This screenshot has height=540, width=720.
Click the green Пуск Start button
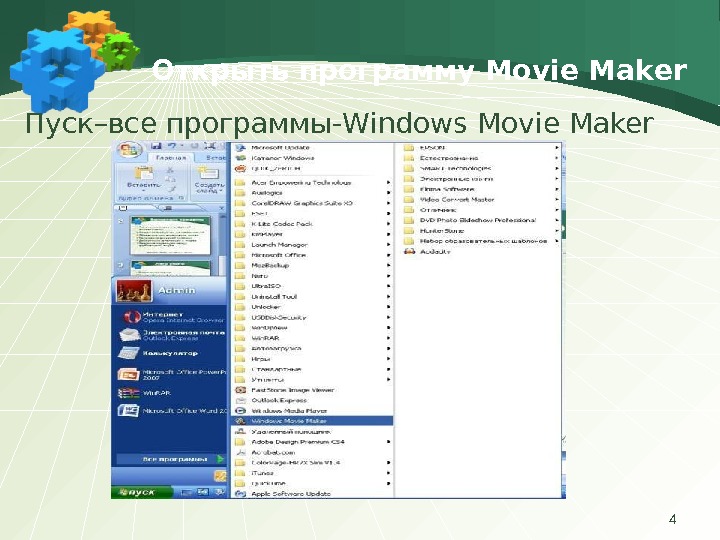pyautogui.click(x=142, y=492)
